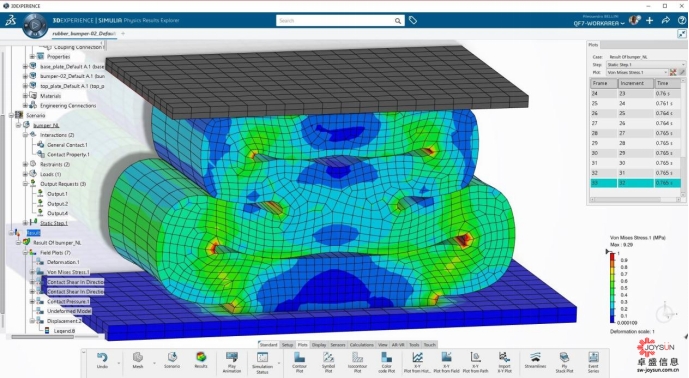689x378 pixels.
Task: Click the Von Mises stress color legend bar
Action: tap(612, 288)
